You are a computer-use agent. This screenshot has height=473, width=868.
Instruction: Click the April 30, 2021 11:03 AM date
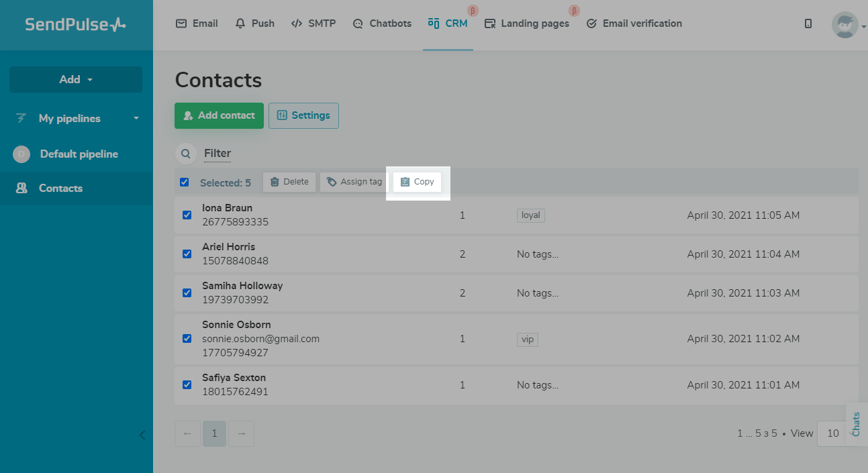click(743, 293)
